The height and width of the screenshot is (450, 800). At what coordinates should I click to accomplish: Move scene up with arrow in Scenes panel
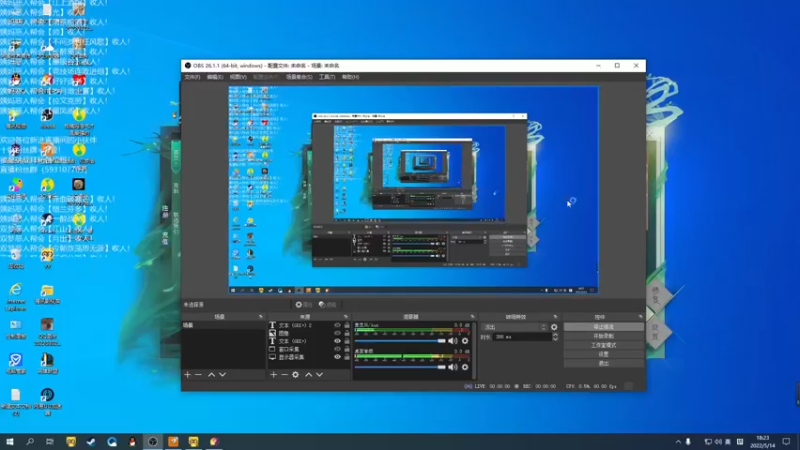[x=211, y=374]
